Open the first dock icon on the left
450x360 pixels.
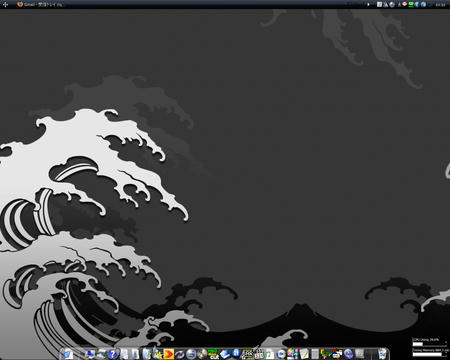point(68,354)
